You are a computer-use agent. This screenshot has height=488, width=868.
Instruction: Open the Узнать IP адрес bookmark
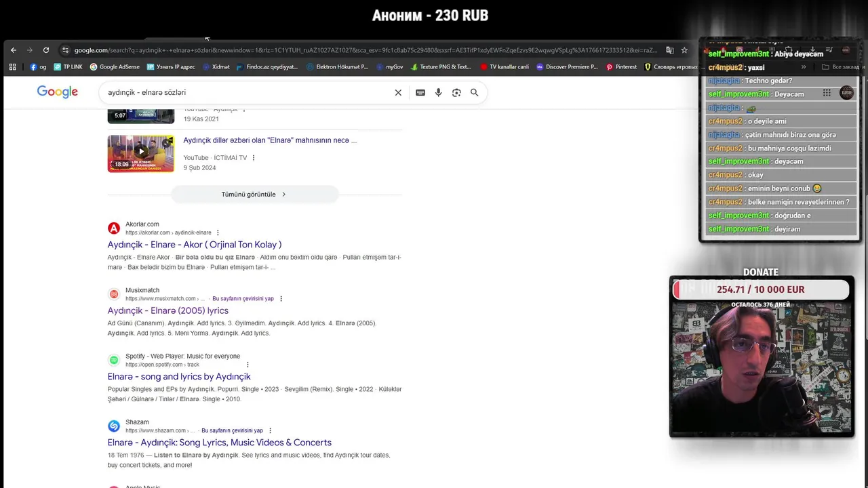click(x=170, y=67)
